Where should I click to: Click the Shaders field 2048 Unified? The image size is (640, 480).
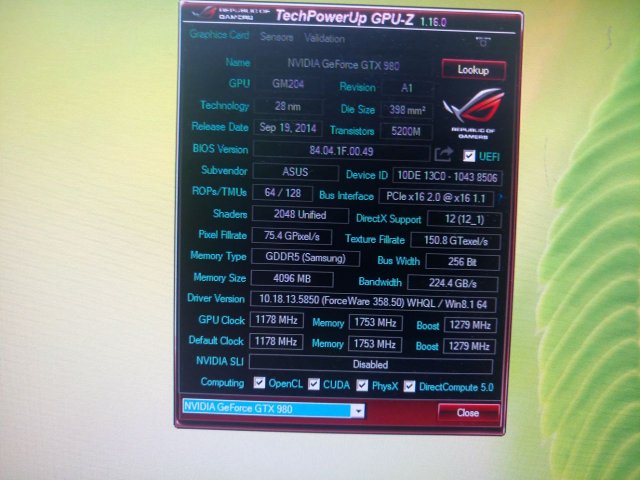(300, 215)
